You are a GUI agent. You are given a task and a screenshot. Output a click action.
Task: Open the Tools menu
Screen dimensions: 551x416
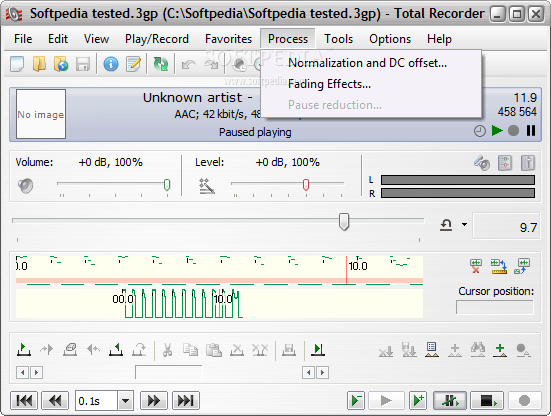[338, 39]
